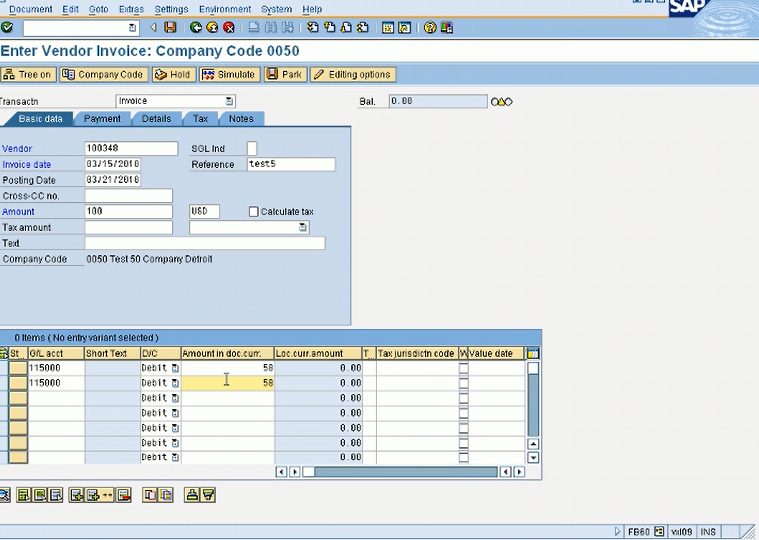Select third row via its St. selector button
Image resolution: width=759 pixels, height=540 pixels.
coord(18,398)
